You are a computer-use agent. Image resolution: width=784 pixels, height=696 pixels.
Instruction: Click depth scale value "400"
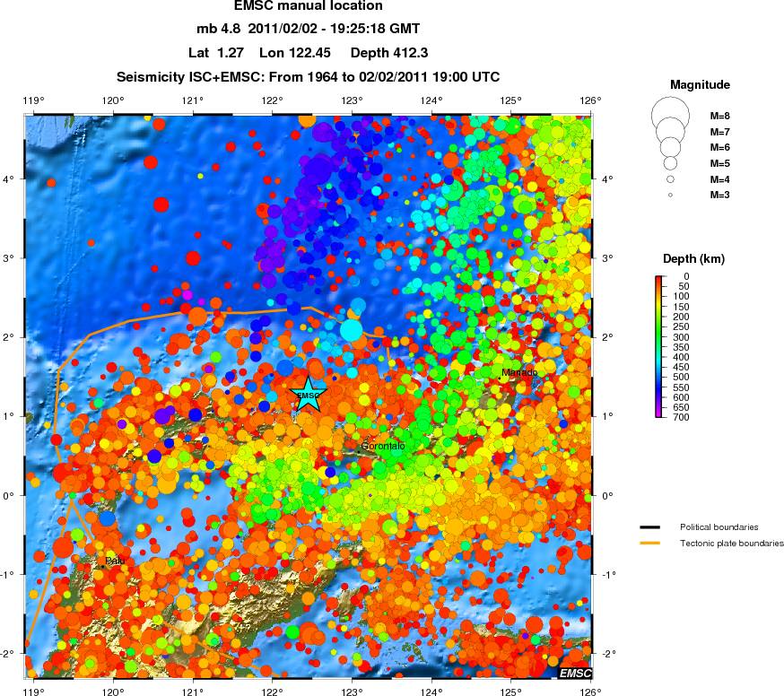[681, 357]
